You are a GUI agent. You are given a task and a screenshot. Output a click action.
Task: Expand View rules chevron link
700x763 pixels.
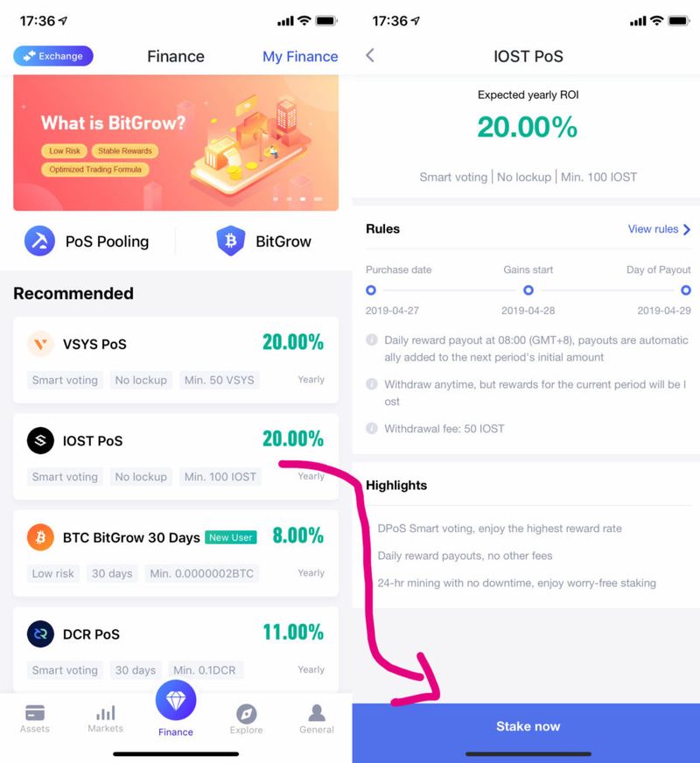[x=659, y=229]
